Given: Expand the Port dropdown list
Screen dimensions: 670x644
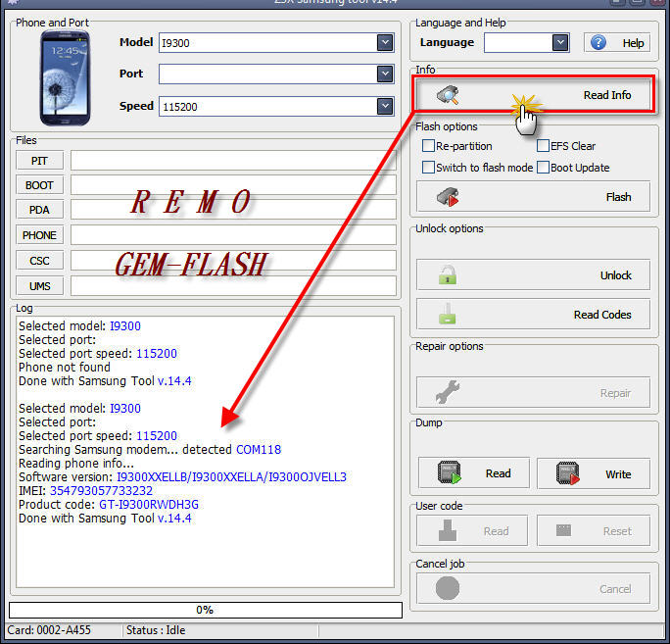Looking at the screenshot, I should click(385, 74).
